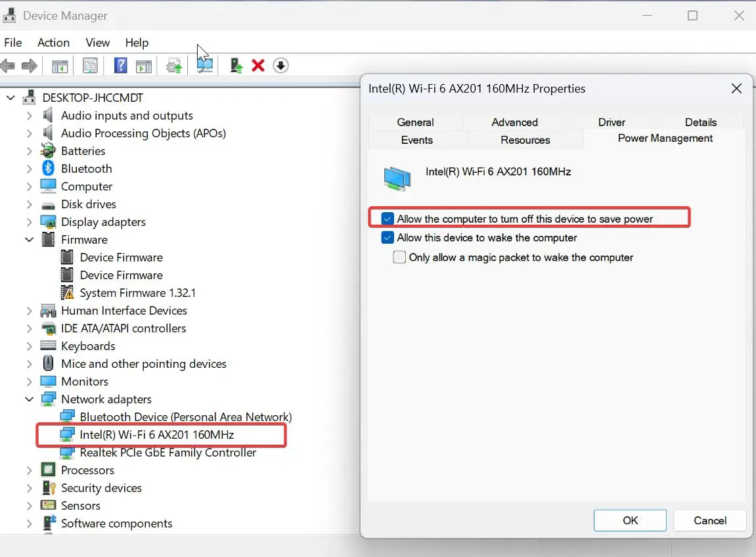Screen dimensions: 756x557
Task: Click the blue Help question mark icon
Action: point(121,66)
